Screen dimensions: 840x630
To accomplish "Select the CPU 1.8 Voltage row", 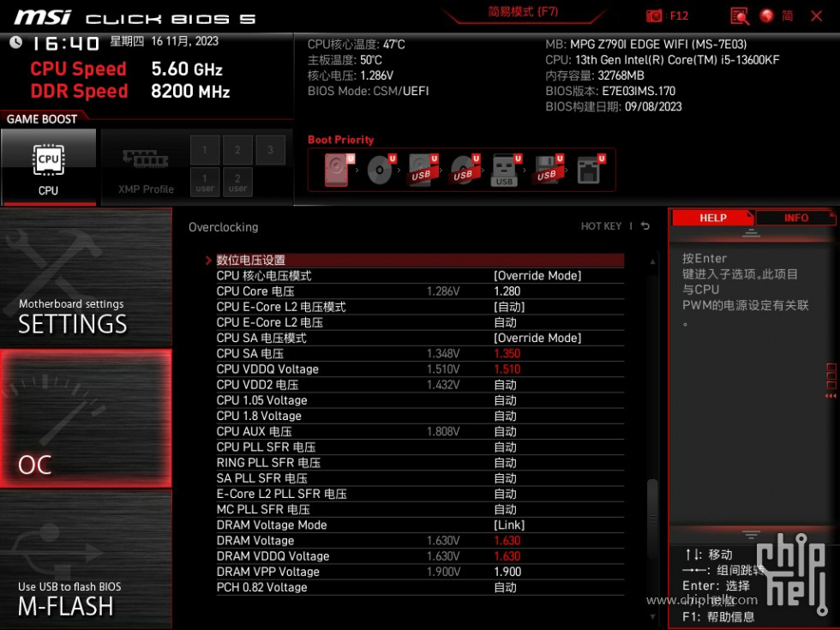I will click(420, 416).
